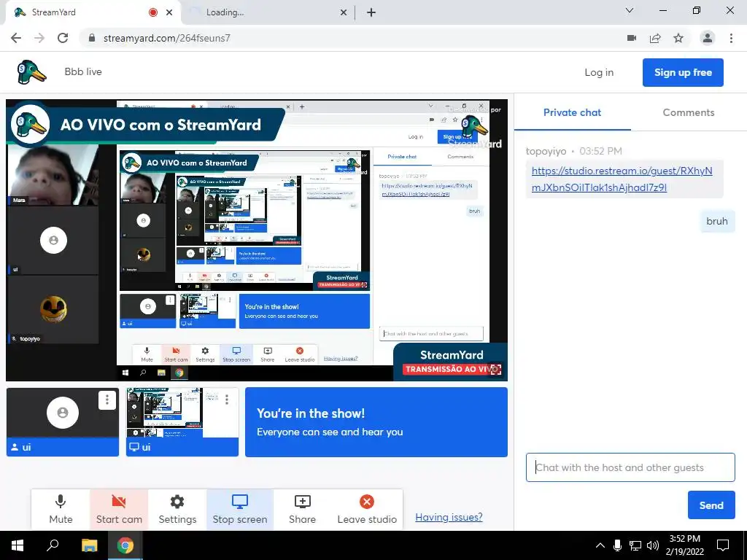Click the tray microphone icon

617,545
